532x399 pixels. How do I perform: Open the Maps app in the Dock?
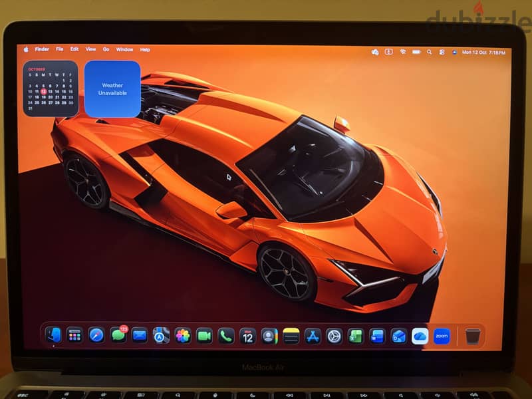coord(161,336)
